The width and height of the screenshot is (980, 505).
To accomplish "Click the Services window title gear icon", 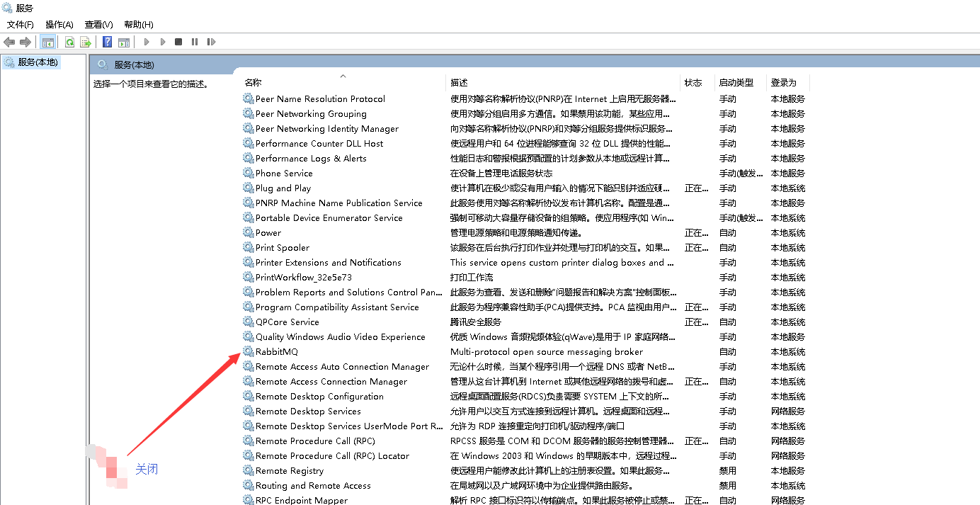I will click(8, 8).
